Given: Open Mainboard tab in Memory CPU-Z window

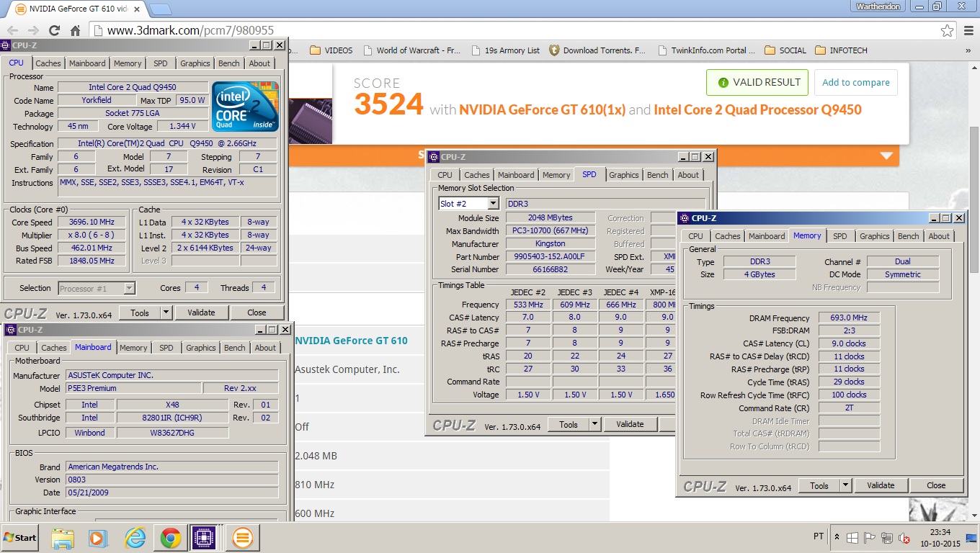Looking at the screenshot, I should point(767,236).
